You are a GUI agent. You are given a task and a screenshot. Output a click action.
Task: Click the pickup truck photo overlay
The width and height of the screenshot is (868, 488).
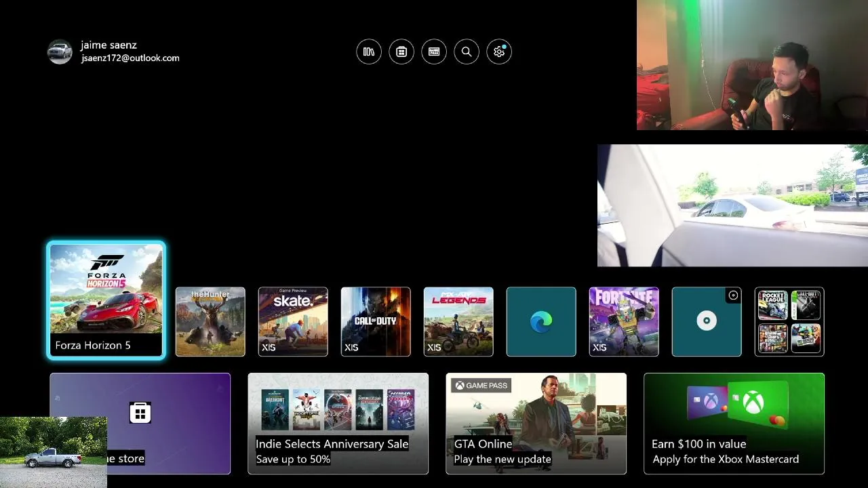pyautogui.click(x=54, y=453)
